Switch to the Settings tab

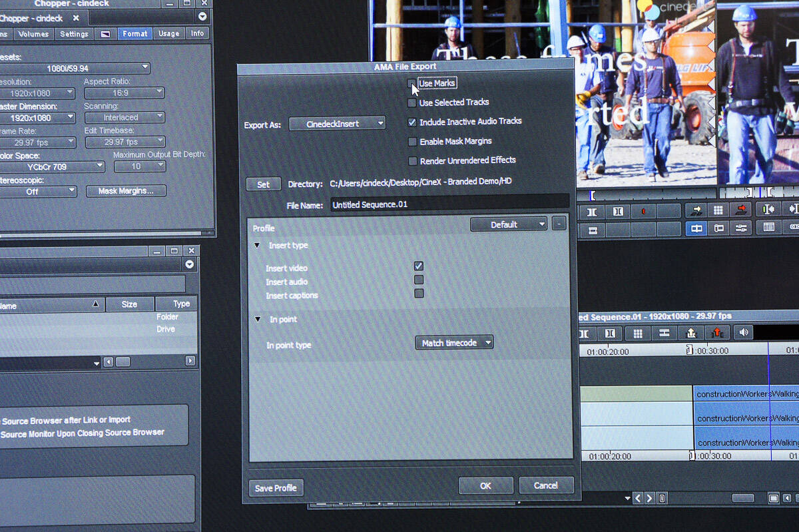coord(74,34)
